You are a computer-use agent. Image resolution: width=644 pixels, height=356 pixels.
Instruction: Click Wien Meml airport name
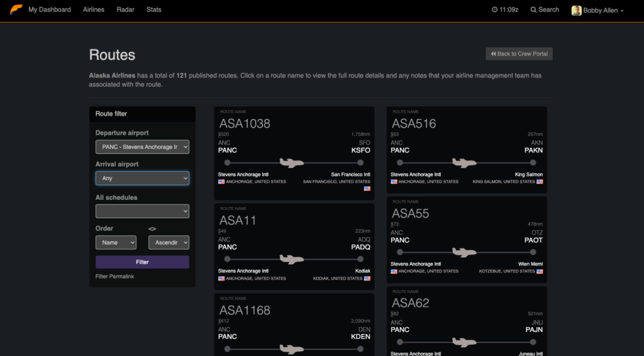(x=530, y=264)
